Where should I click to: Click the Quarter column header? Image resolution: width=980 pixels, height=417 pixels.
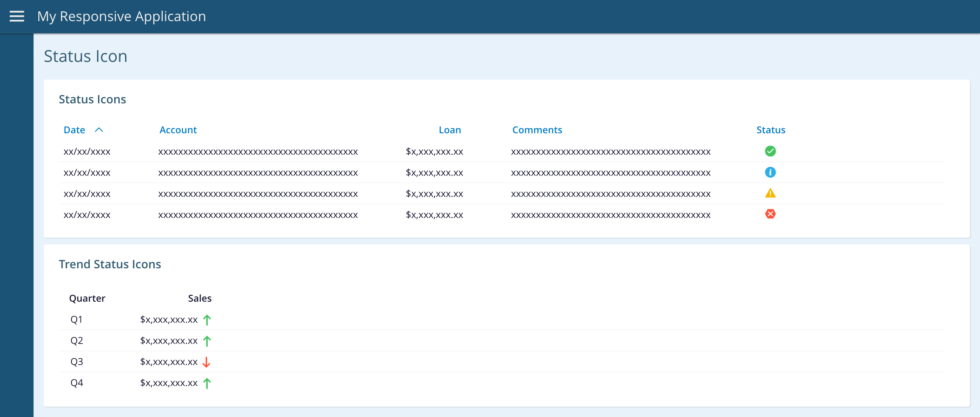(87, 298)
